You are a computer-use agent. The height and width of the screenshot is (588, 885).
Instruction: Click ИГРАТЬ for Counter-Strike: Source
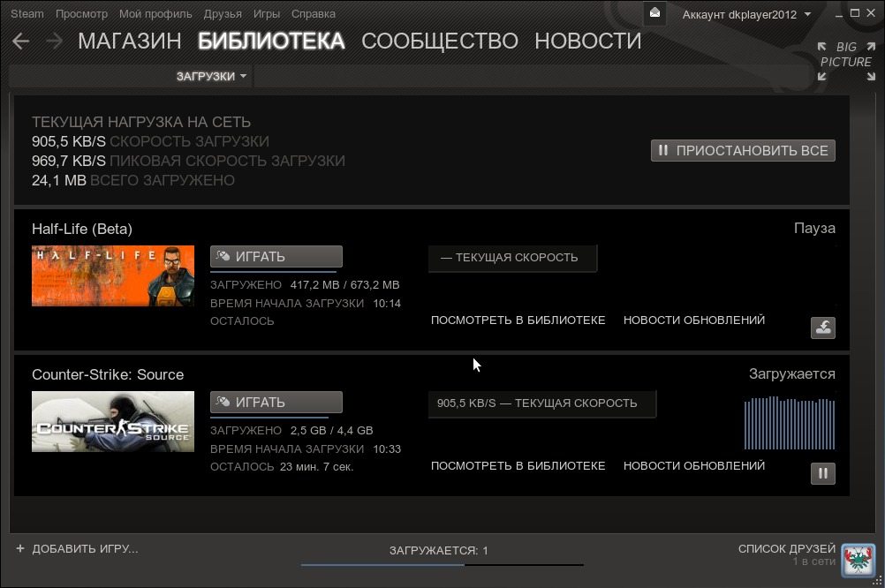(276, 402)
